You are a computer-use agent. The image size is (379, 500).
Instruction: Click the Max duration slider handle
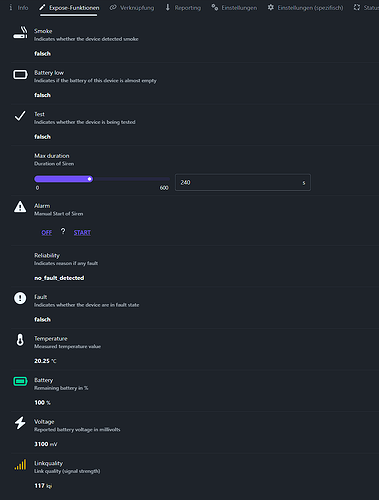click(x=89, y=179)
